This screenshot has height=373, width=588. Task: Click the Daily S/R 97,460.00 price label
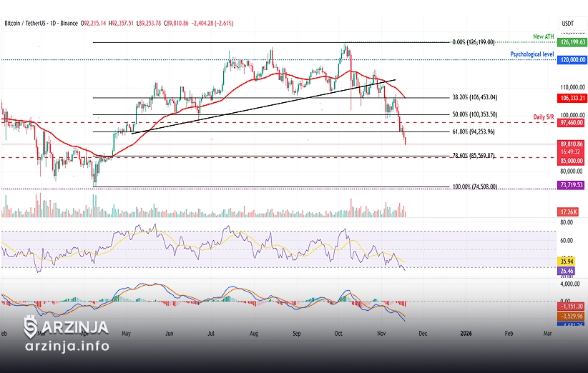tap(572, 123)
